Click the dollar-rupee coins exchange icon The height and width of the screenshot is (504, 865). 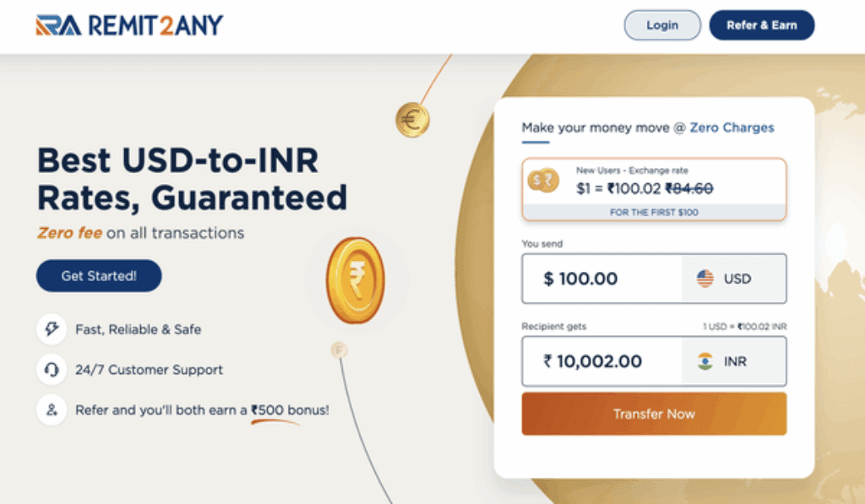(x=543, y=181)
